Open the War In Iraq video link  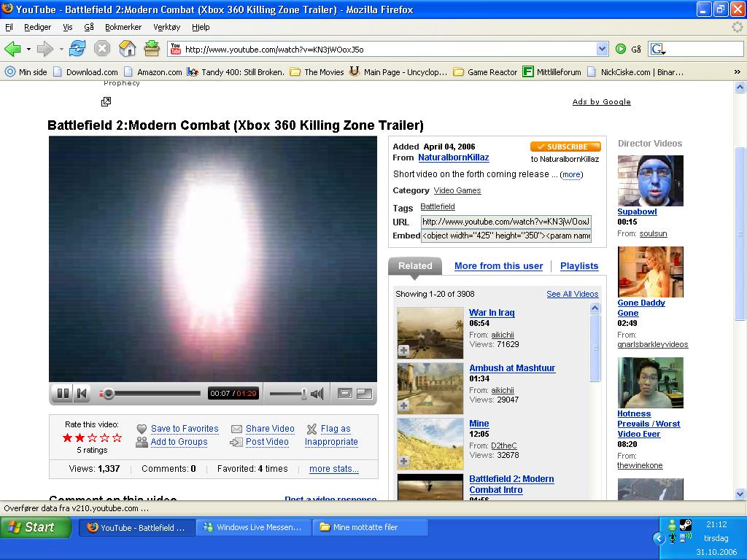pyautogui.click(x=492, y=313)
